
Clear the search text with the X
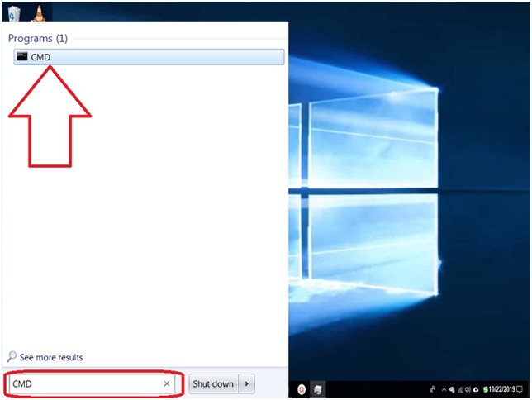pyautogui.click(x=167, y=383)
